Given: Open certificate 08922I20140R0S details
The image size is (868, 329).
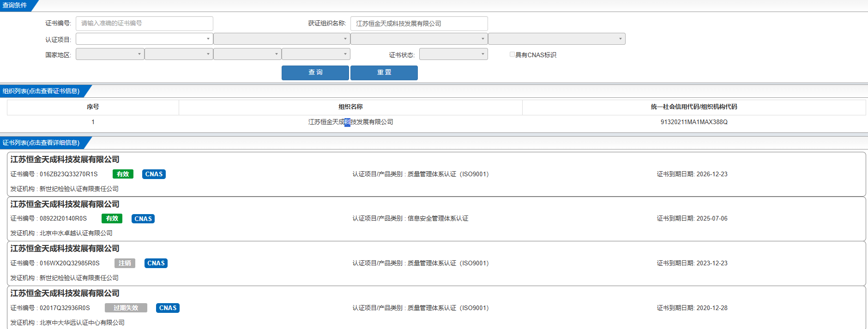Looking at the screenshot, I should pyautogui.click(x=436, y=219).
